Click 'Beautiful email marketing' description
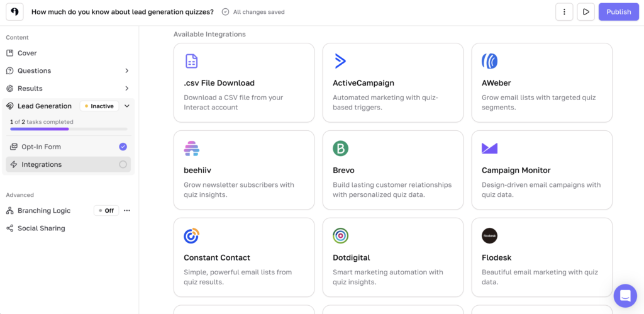The image size is (644, 314). (x=540, y=277)
